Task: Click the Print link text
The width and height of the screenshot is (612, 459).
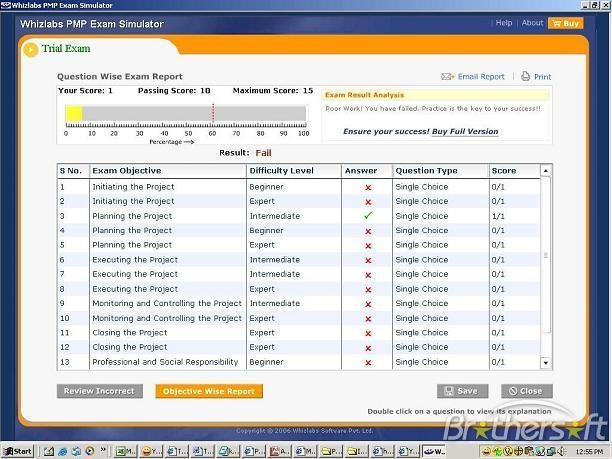Action: [543, 77]
